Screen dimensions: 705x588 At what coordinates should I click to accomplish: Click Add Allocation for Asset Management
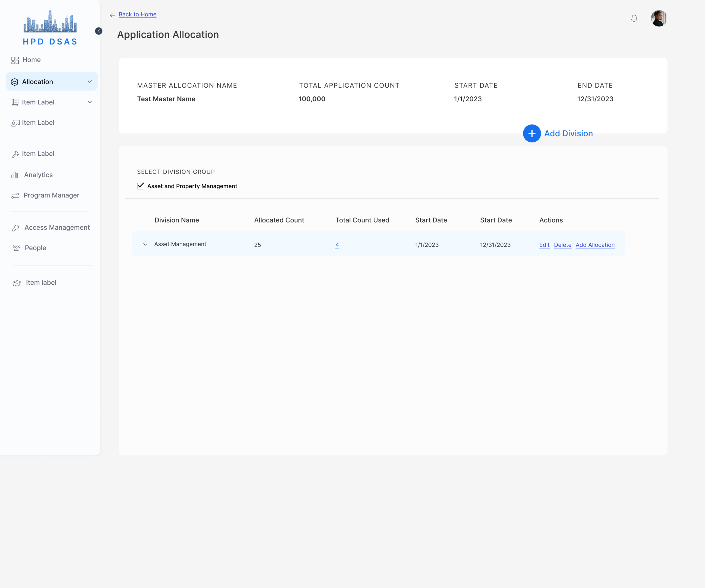(x=595, y=245)
